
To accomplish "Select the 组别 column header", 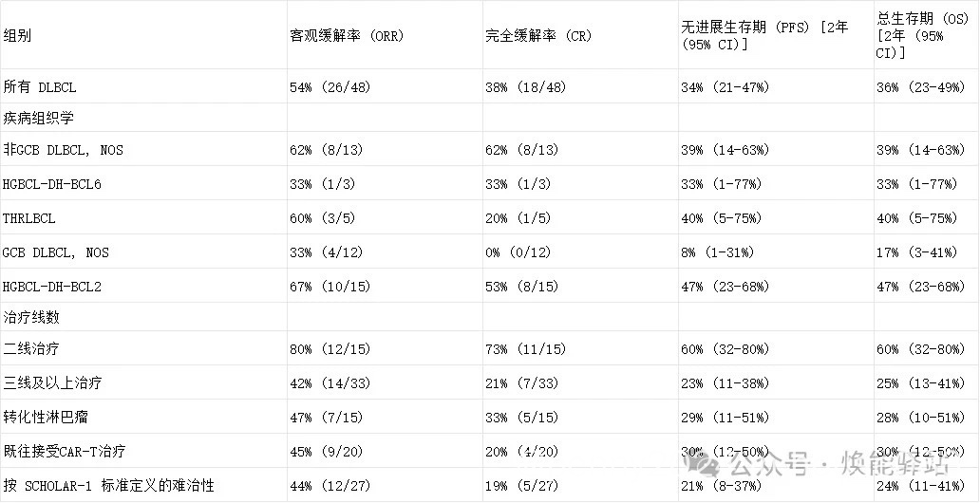I will 17,36.
